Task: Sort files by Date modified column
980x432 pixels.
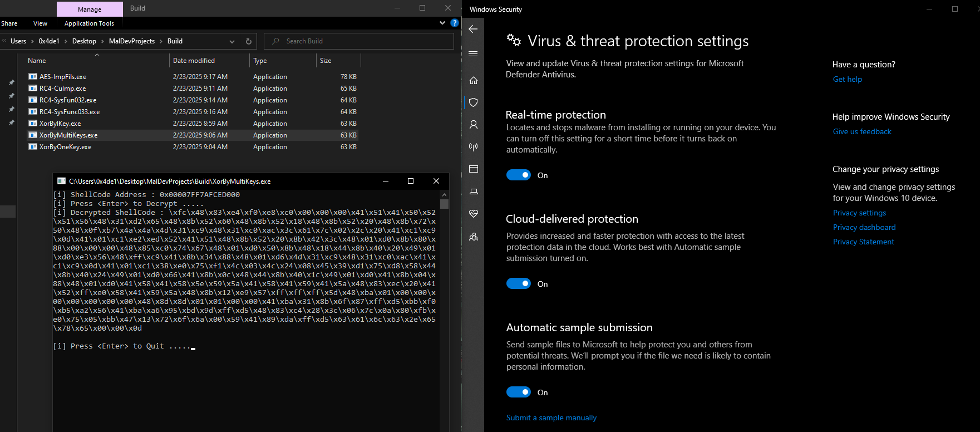Action: tap(210, 61)
